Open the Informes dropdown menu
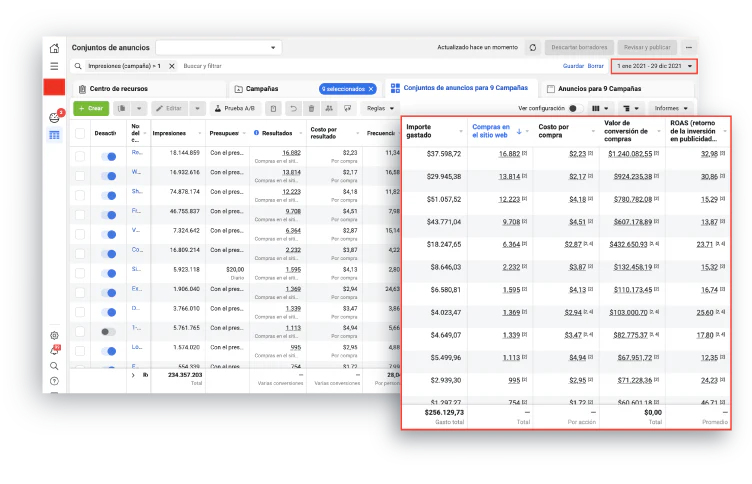The image size is (752, 484). click(671, 108)
